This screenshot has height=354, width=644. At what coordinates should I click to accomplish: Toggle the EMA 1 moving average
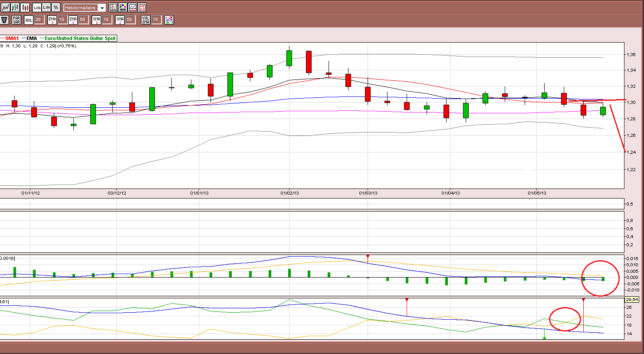[x=52, y=20]
